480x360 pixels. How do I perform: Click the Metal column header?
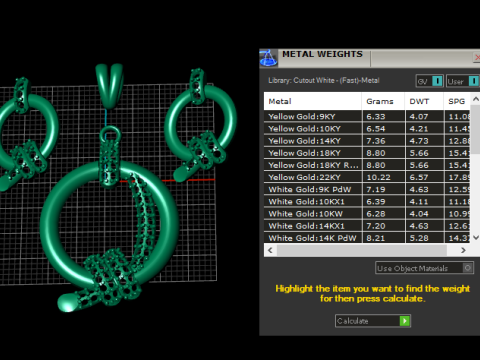click(x=313, y=101)
